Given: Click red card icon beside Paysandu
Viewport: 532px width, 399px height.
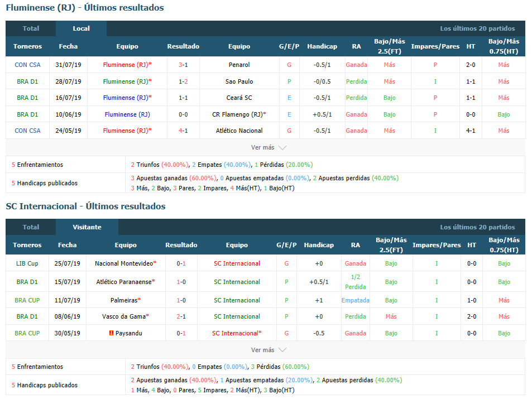Looking at the screenshot, I should (111, 333).
